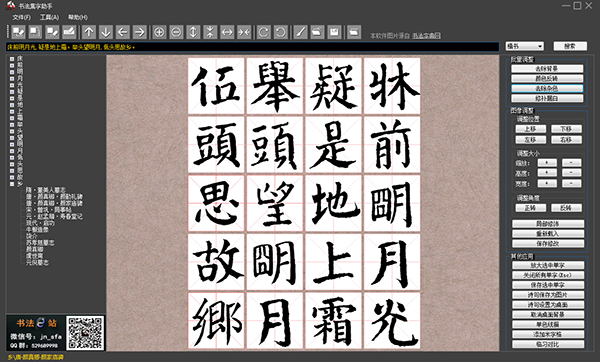Click the folder icon right of the save disk
This screenshot has height=362, width=600.
(354, 32)
